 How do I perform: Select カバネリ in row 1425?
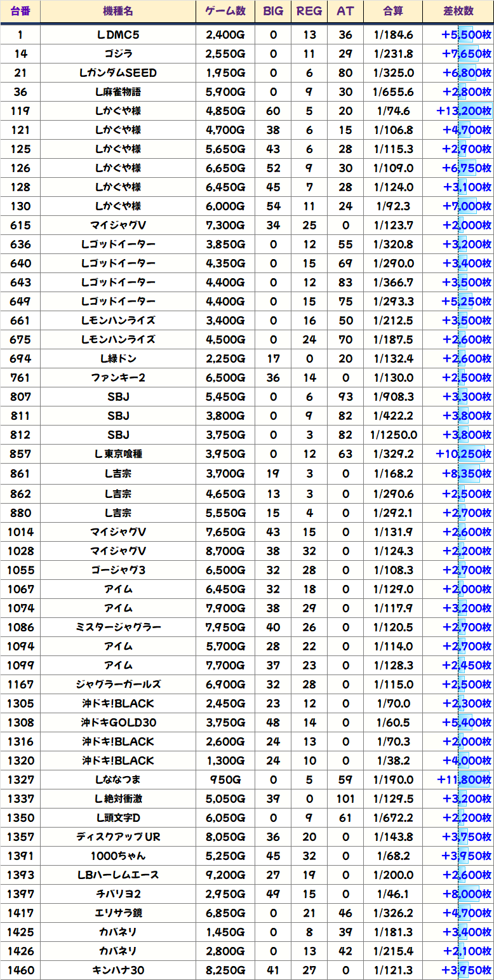(x=118, y=932)
